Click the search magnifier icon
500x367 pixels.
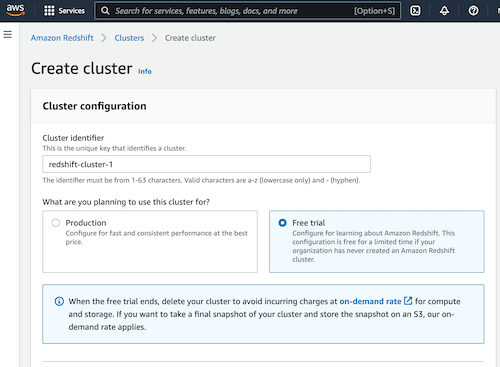pos(105,11)
